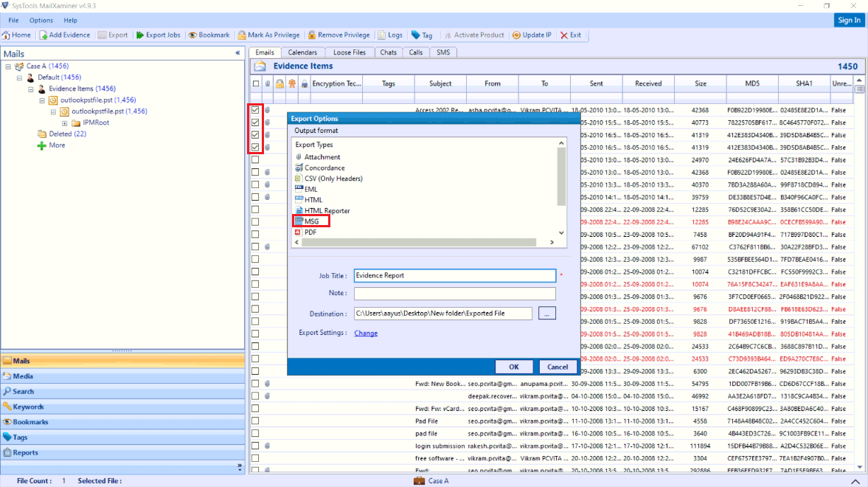Collapse the Mails panel with chevron
Image resolution: width=868 pixels, height=487 pixels.
pos(238,53)
